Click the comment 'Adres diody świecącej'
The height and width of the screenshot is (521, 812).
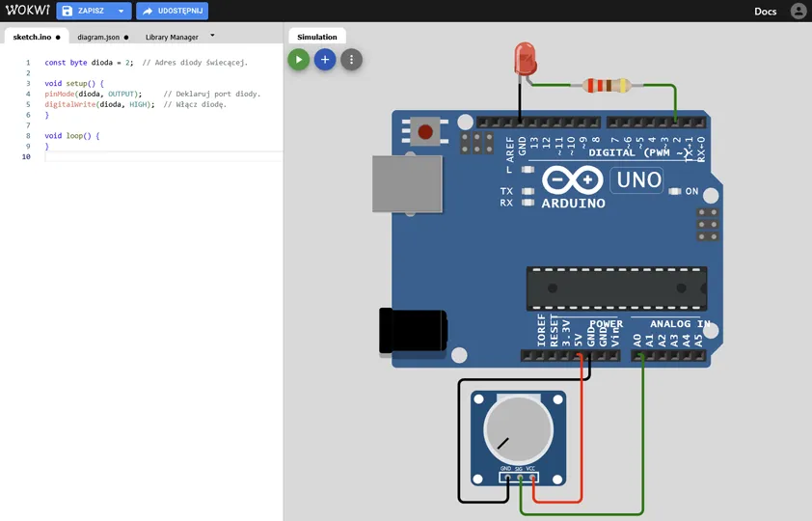pyautogui.click(x=195, y=62)
